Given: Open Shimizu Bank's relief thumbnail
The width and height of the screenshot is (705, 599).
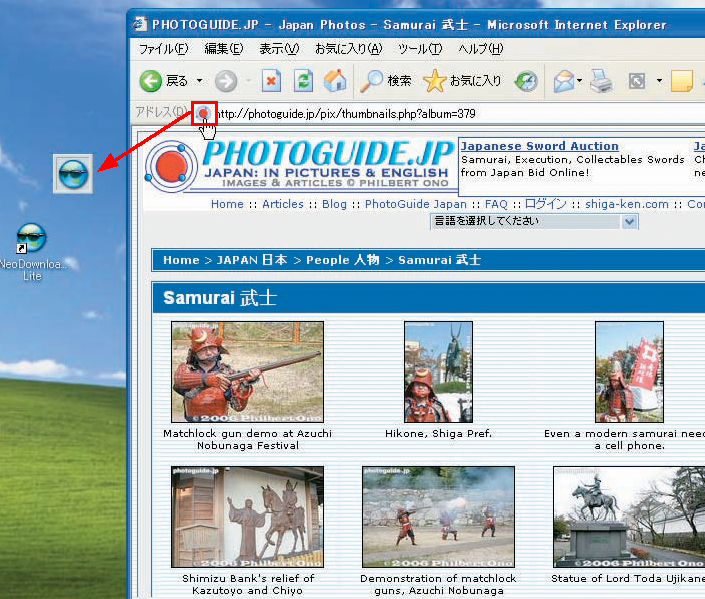Looking at the screenshot, I should tap(247, 517).
